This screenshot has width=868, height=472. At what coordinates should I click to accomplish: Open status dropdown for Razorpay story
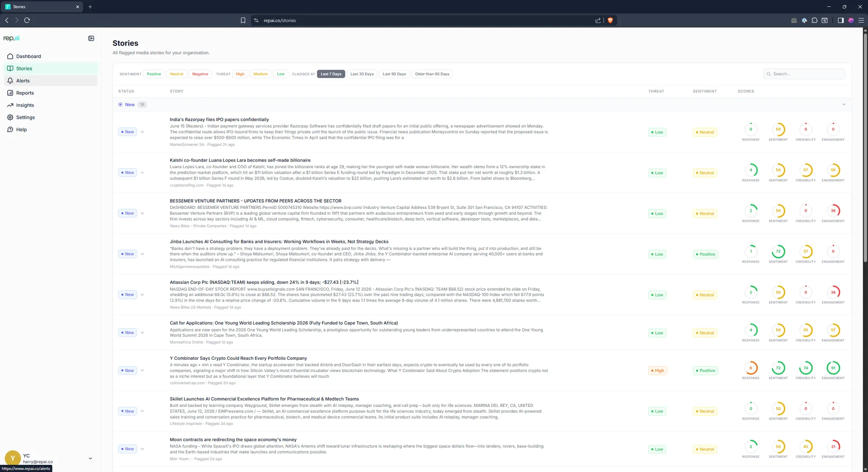point(142,132)
